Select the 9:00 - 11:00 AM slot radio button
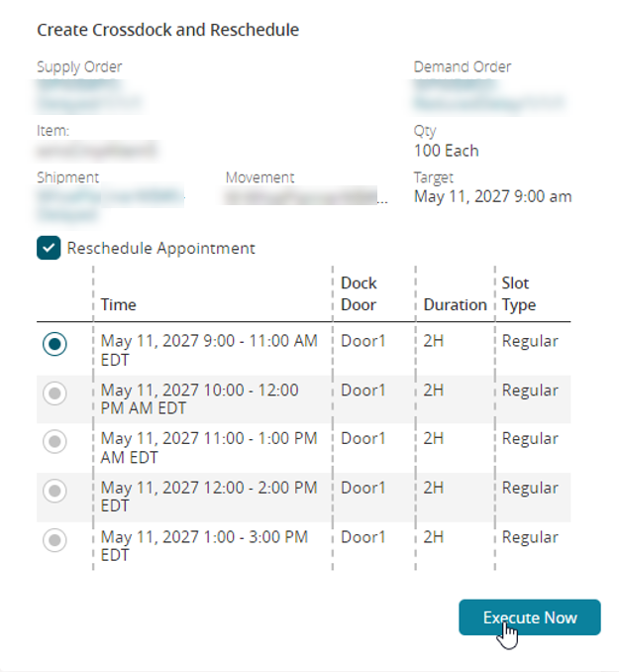 [x=55, y=343]
